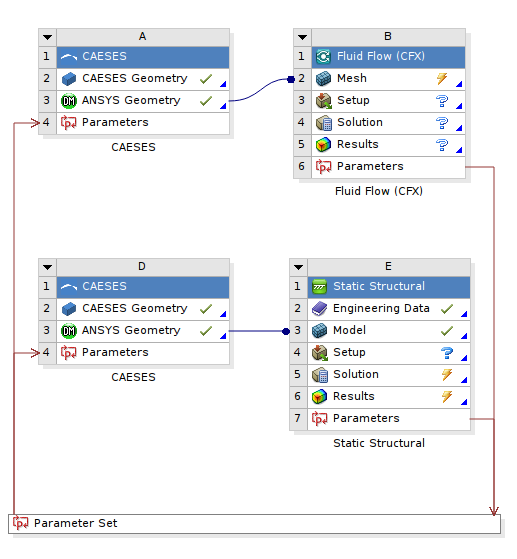Click CAESES icon in system D header

[69, 287]
